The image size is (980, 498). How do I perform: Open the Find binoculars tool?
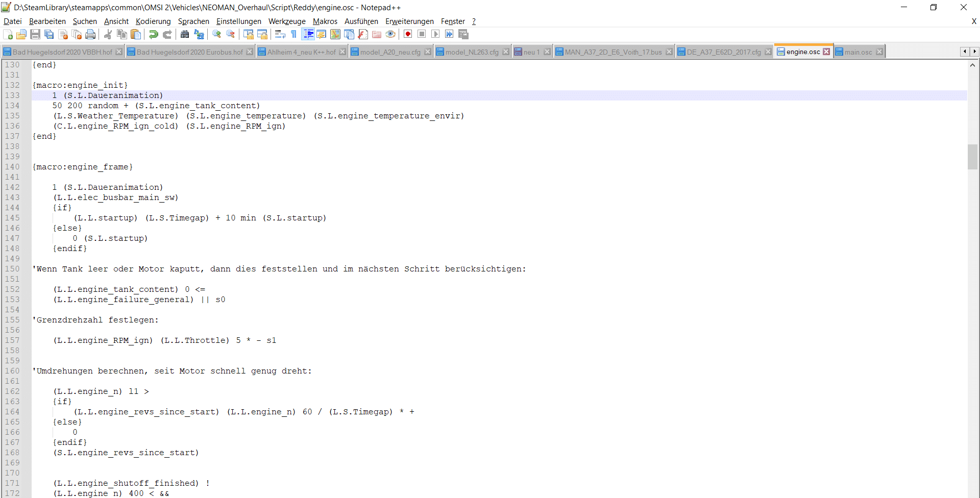pyautogui.click(x=185, y=34)
